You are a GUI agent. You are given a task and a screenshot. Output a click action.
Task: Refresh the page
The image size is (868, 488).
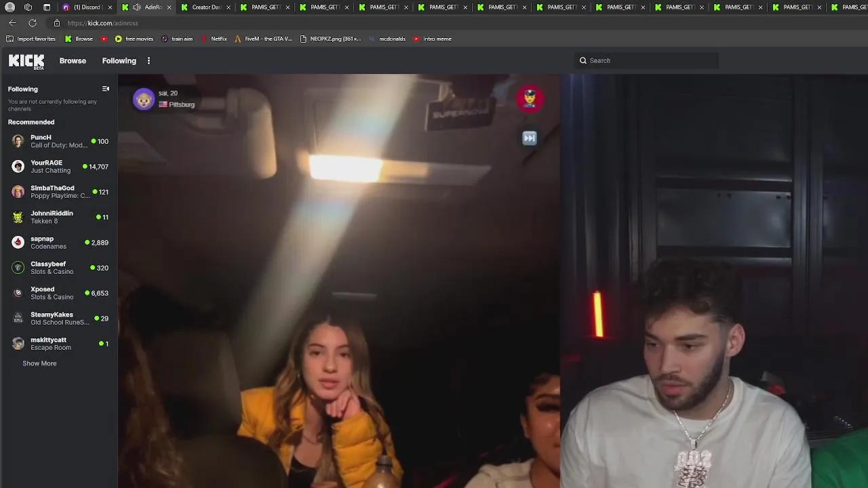coord(32,22)
